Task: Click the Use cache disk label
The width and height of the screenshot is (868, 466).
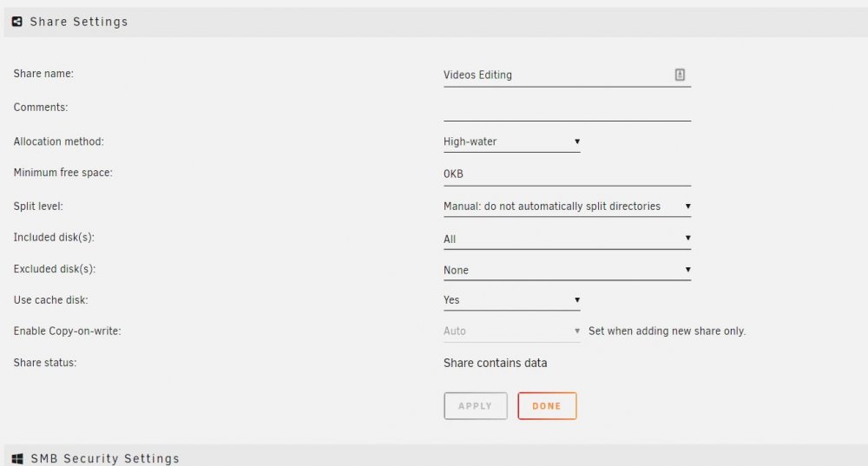Action: pyautogui.click(x=51, y=300)
